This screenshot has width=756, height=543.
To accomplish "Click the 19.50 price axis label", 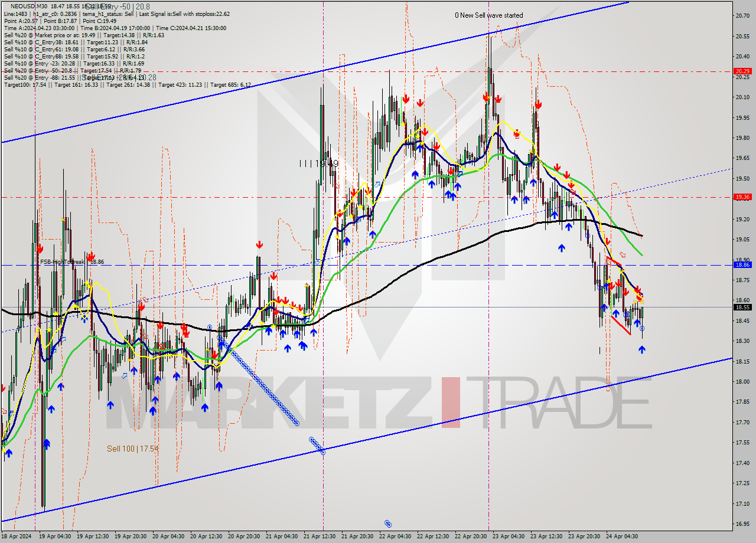I will pyautogui.click(x=742, y=178).
